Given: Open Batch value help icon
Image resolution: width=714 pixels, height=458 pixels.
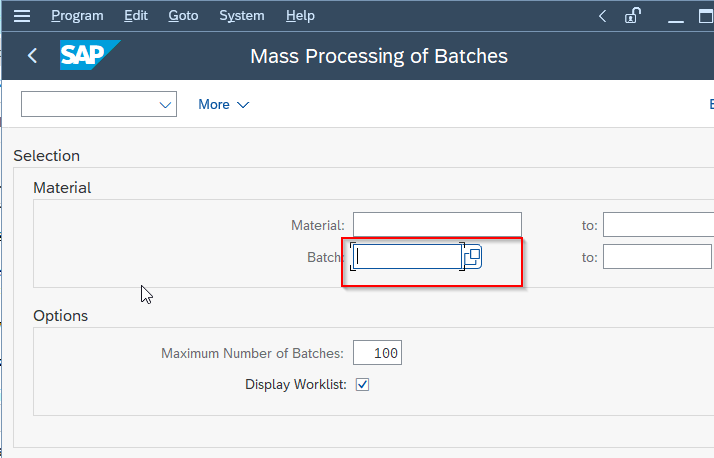Looking at the screenshot, I should (x=473, y=257).
